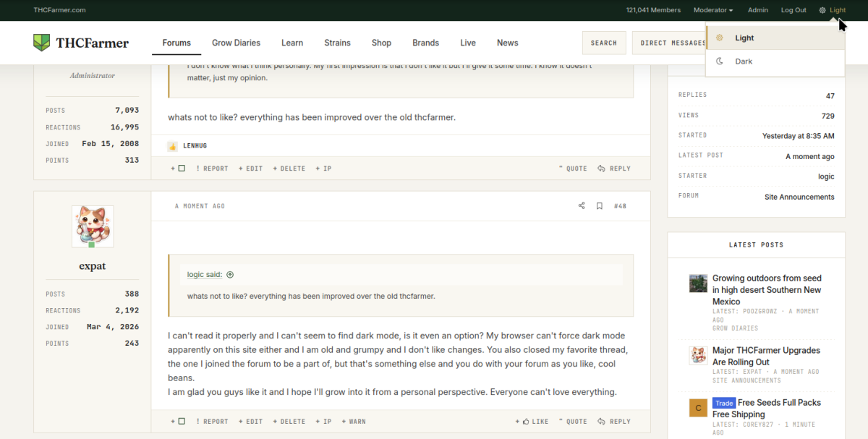Click the 'C' avatar for Corey827
Screen dimensions: 868x439
698,407
